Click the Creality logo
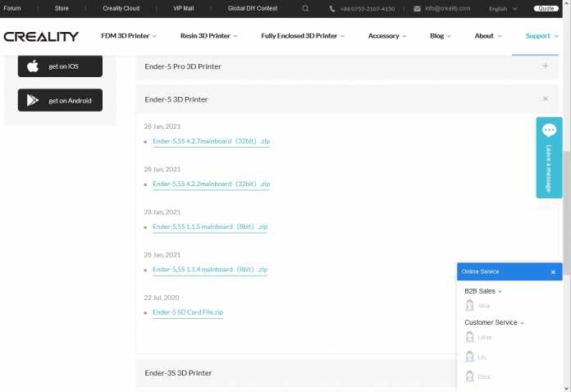 coord(41,36)
